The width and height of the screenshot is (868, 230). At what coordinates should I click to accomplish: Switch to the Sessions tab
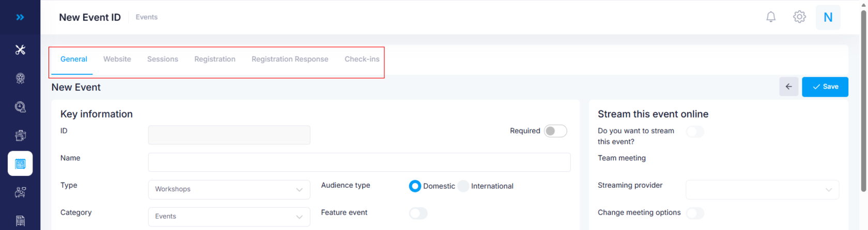(162, 59)
